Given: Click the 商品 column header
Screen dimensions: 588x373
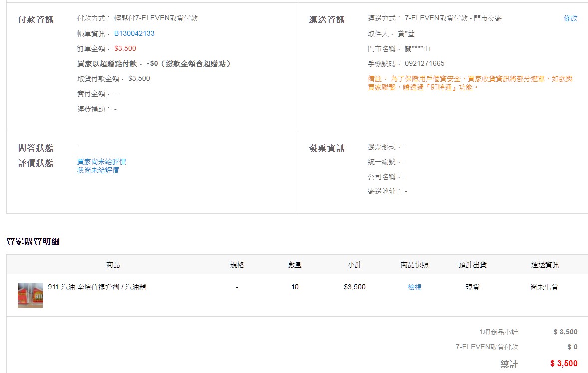Looking at the screenshot, I should [113, 265].
